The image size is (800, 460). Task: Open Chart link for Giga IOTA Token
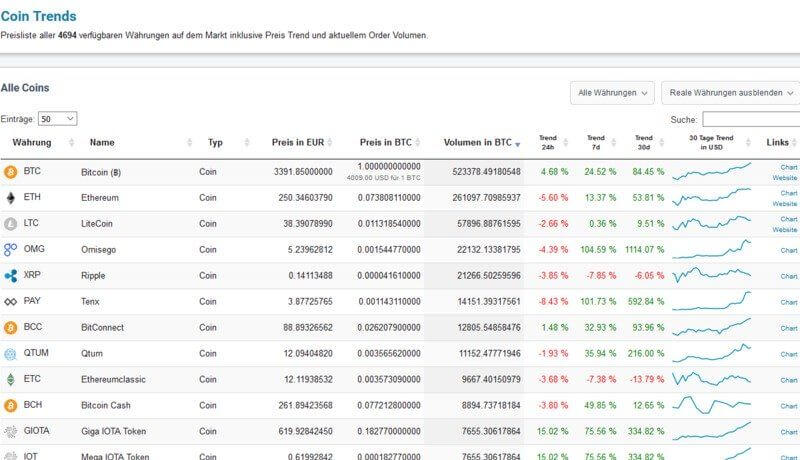point(788,432)
